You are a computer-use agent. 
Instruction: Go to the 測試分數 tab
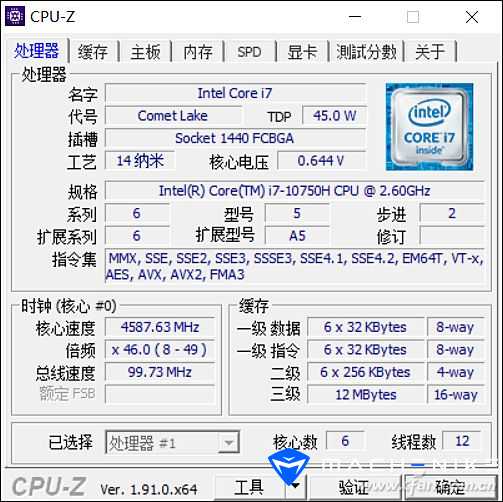pos(366,52)
